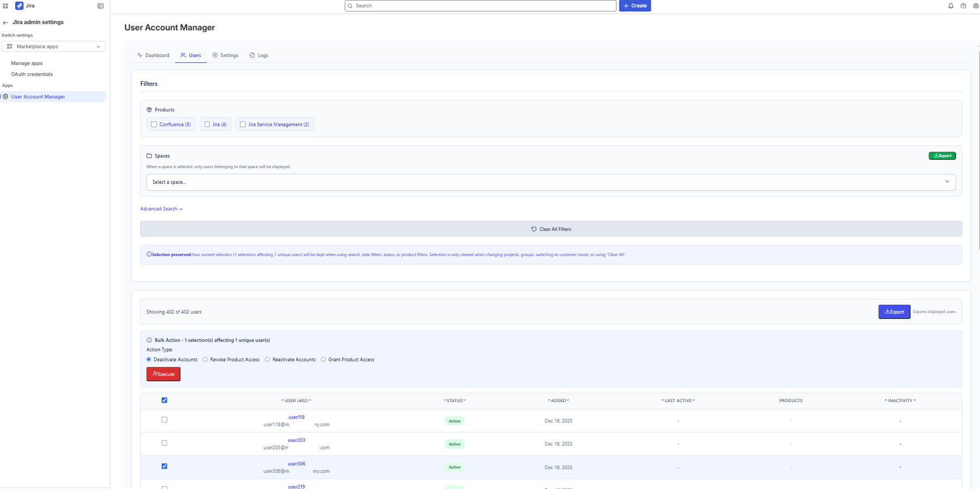Click the app switcher grid icon
The height and width of the screenshot is (489, 980).
coord(5,5)
